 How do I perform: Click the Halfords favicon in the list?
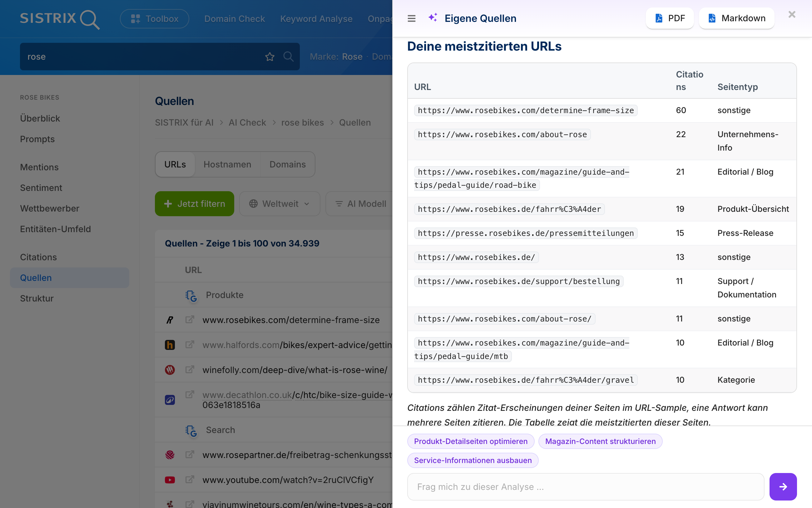click(170, 345)
